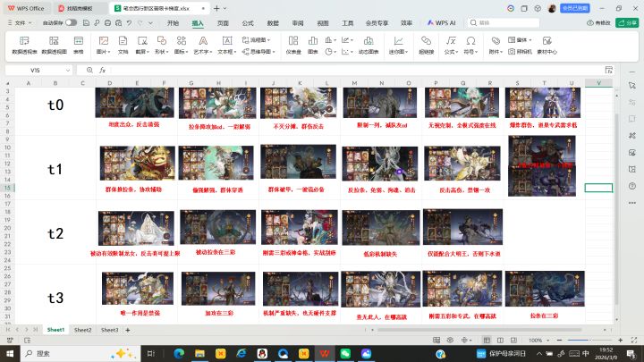Image resolution: width=644 pixels, height=362 pixels.
Task: Open the shapes (形状) dropdown
Action: click(161, 46)
